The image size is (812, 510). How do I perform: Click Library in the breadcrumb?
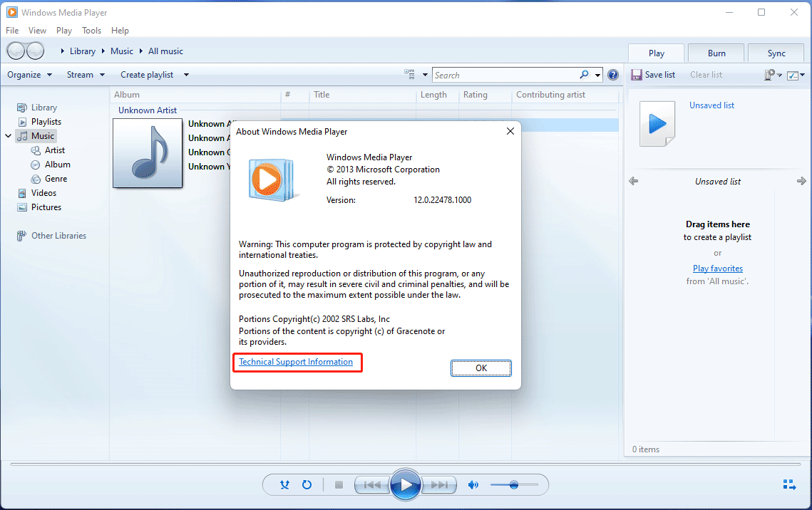[x=82, y=51]
